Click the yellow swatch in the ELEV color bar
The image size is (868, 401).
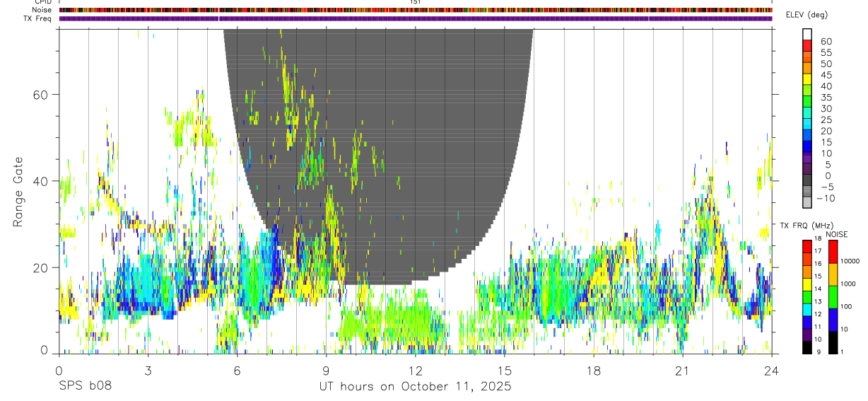[x=807, y=79]
